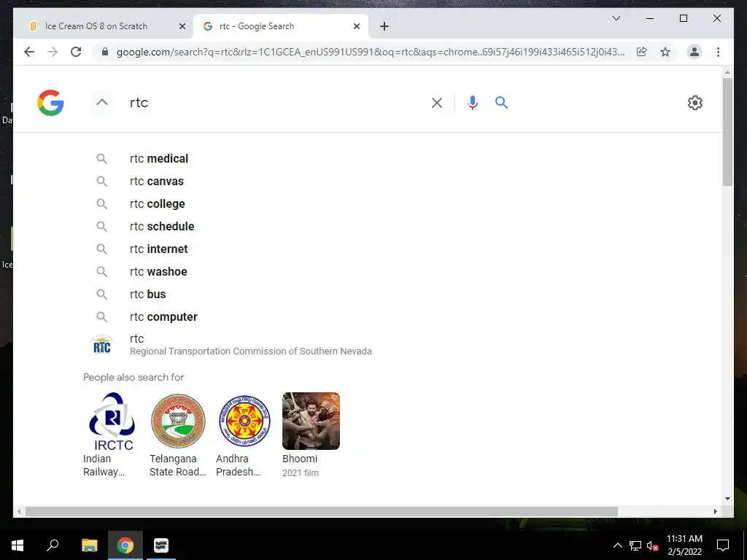Image resolution: width=747 pixels, height=560 pixels.
Task: Open the Chrome profile avatar
Action: 694,52
